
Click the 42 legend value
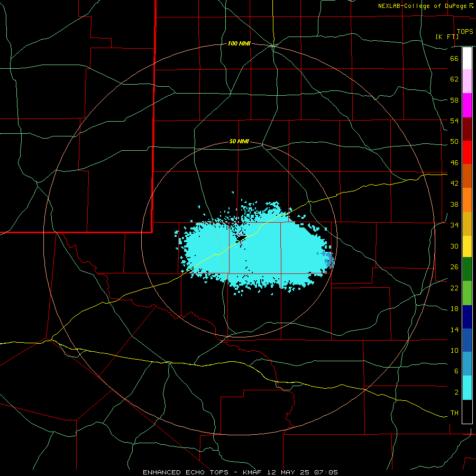point(454,184)
